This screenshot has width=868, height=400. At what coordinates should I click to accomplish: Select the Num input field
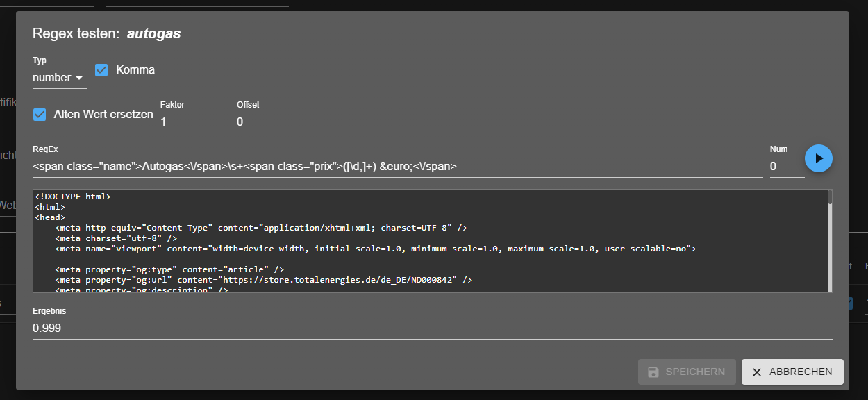[786, 167]
